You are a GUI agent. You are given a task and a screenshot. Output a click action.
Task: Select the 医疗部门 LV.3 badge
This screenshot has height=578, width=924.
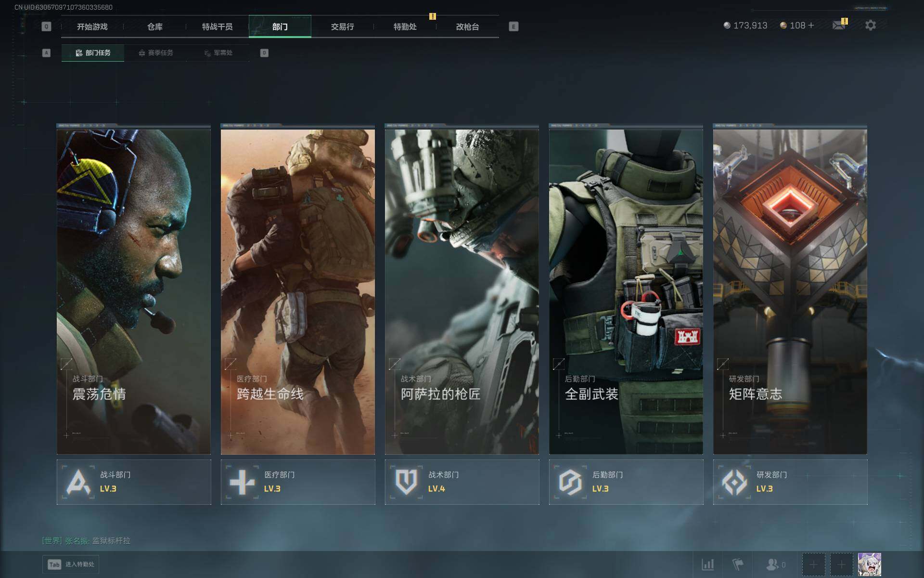(298, 482)
